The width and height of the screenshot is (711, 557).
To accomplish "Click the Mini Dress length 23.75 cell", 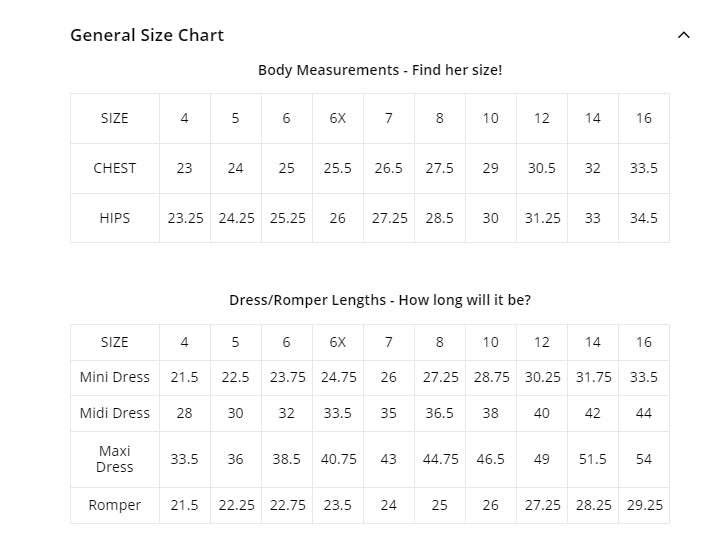I will 287,377.
